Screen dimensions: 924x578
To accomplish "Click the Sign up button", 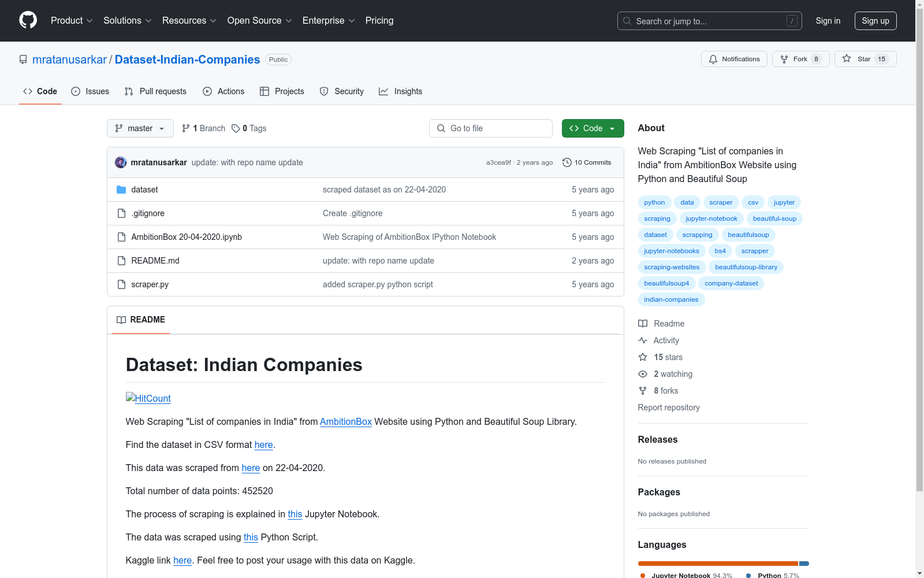I will click(x=875, y=21).
